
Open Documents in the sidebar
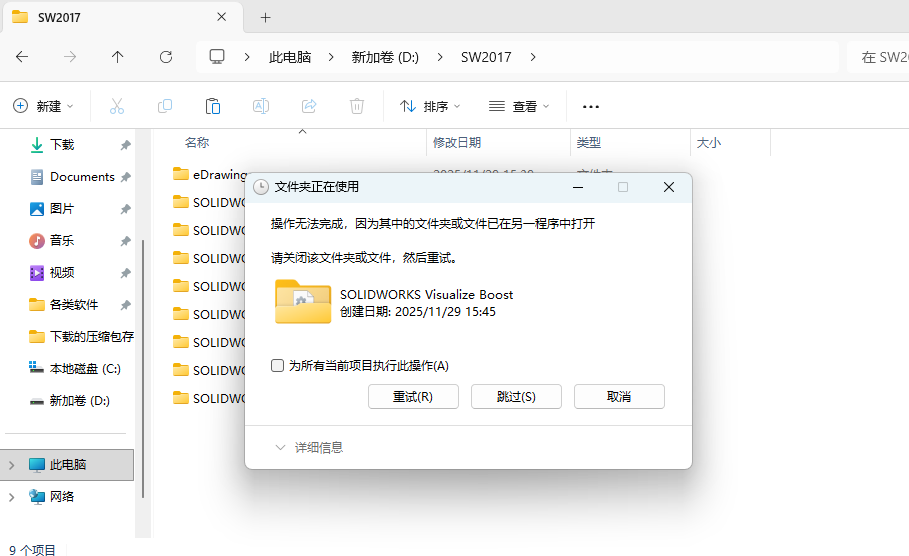pos(82,177)
